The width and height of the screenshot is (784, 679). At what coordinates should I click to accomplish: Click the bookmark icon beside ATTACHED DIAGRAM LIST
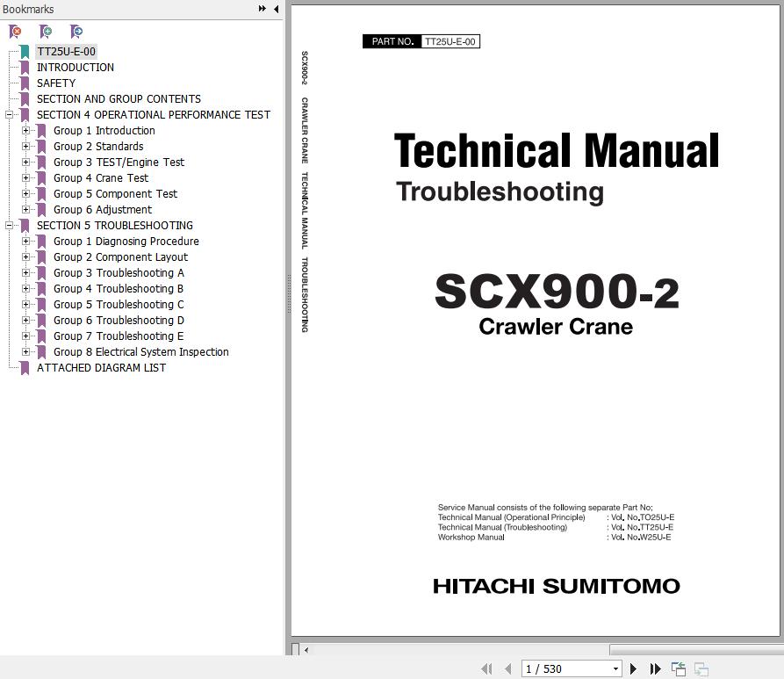(x=25, y=368)
